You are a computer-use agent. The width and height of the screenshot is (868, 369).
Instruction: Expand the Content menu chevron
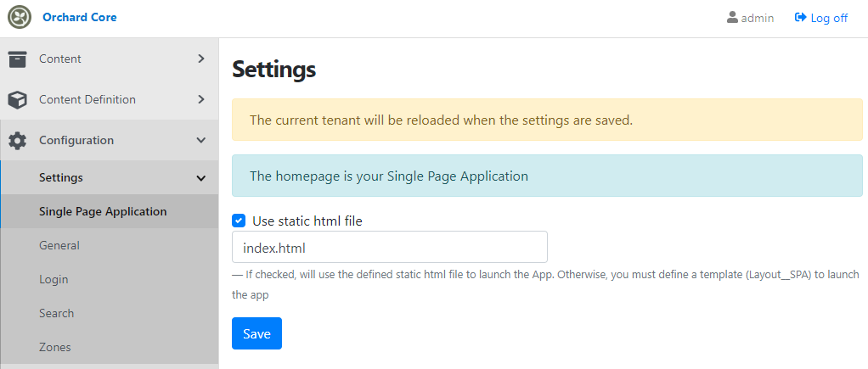point(201,59)
